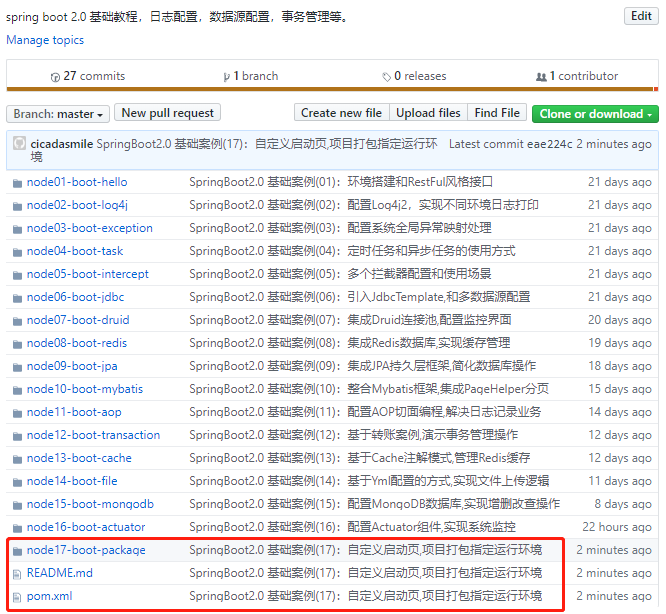Click Upload files button
Viewport: 666px width, 614px height.
(428, 113)
